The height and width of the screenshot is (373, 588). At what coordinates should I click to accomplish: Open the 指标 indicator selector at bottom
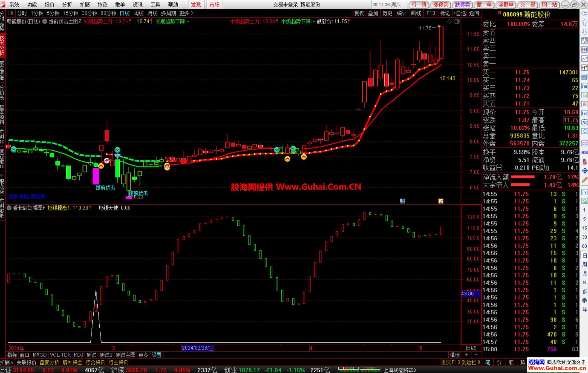12,355
